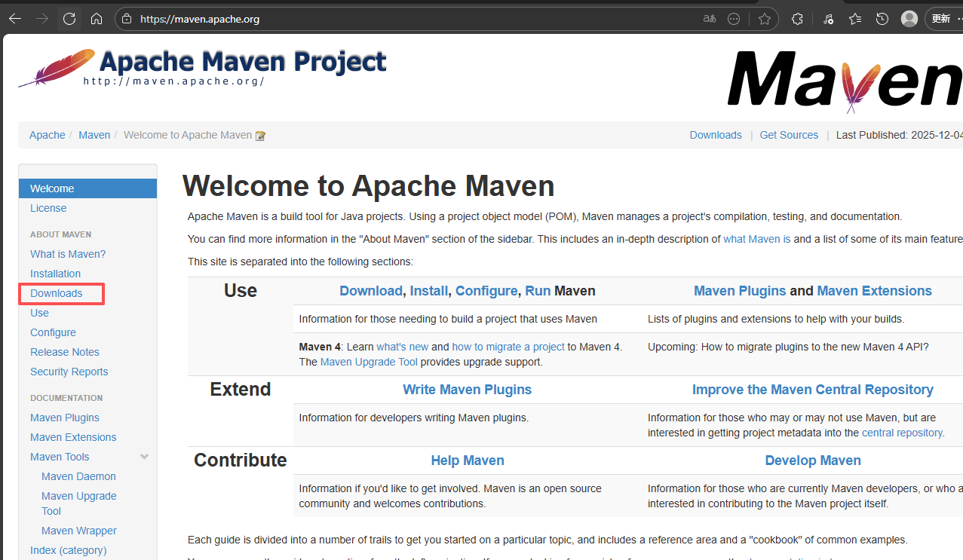
Task: Open Maven Daemon sidebar sub-item
Action: point(78,476)
